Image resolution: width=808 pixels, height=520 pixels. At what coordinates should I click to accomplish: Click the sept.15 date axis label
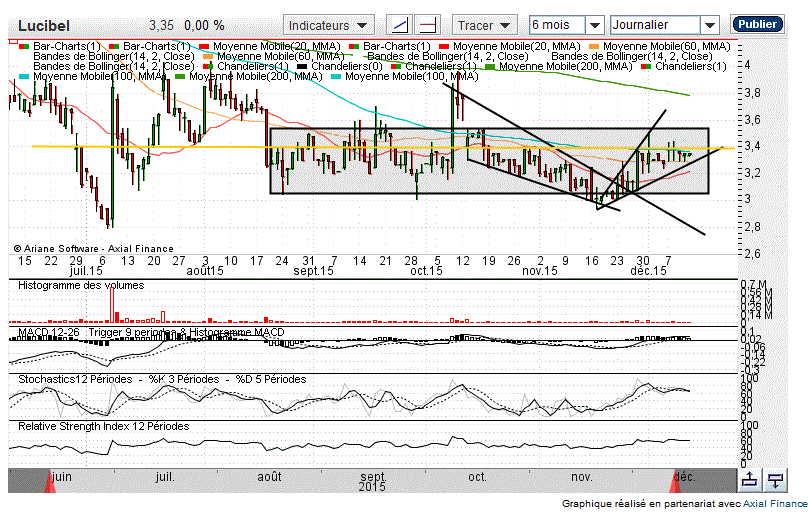(x=313, y=271)
